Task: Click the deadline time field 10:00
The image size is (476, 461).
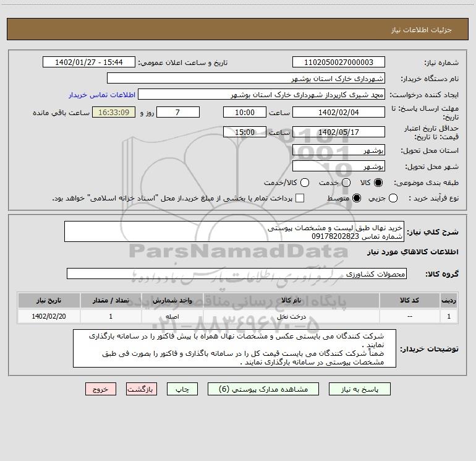Action: (245, 113)
